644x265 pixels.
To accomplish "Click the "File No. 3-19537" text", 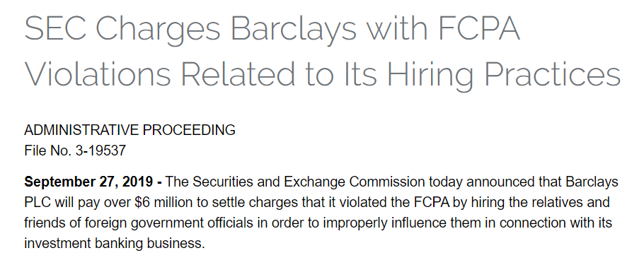I will coord(75,151).
